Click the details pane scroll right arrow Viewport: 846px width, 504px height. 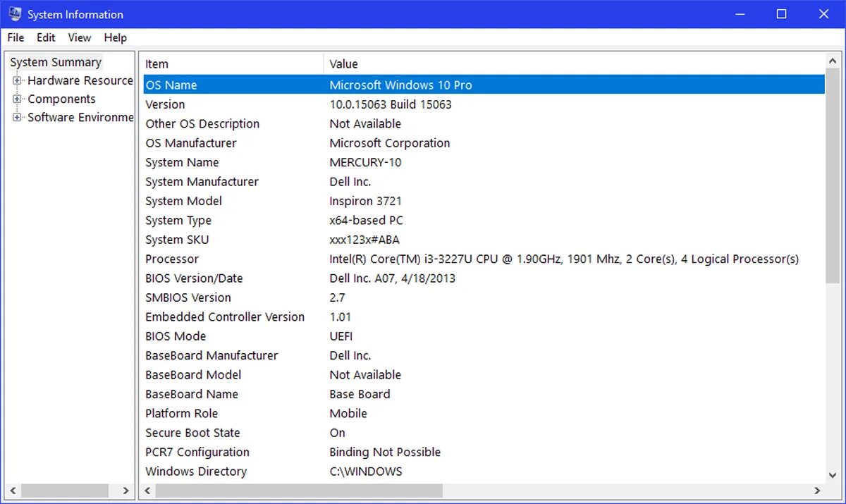click(819, 491)
